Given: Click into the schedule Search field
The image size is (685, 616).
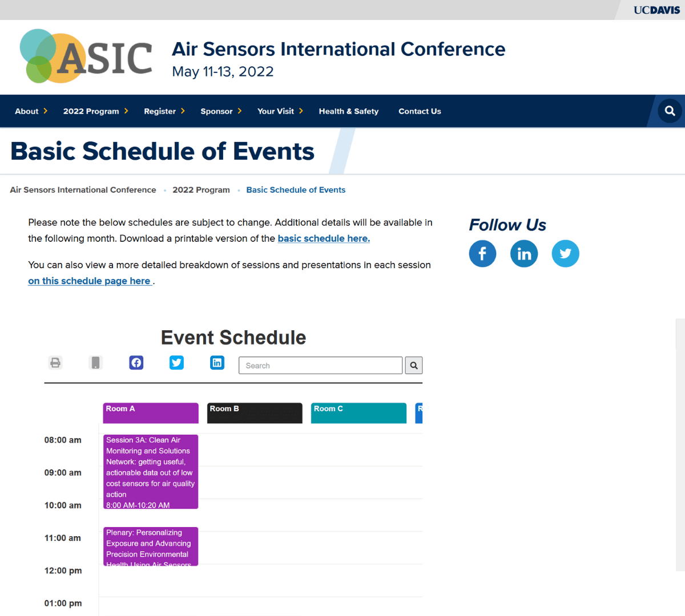Looking at the screenshot, I should click(x=320, y=366).
